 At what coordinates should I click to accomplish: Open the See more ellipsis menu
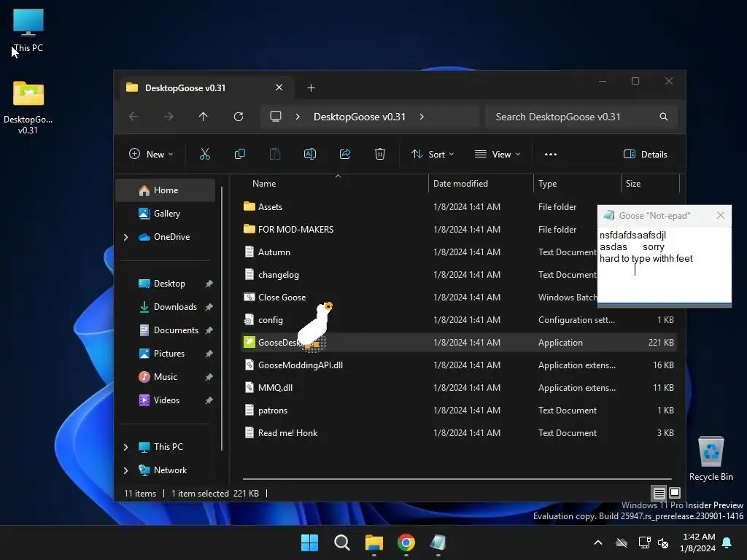551,155
